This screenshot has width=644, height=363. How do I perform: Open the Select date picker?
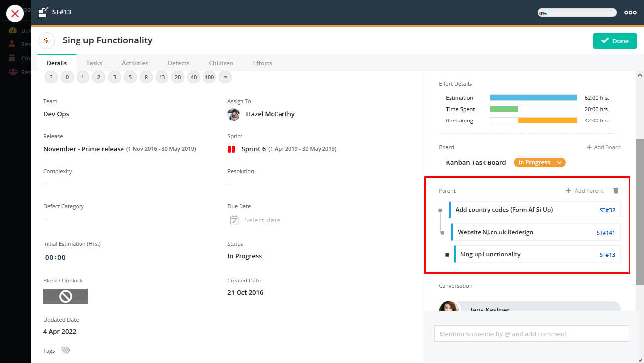[x=262, y=220]
